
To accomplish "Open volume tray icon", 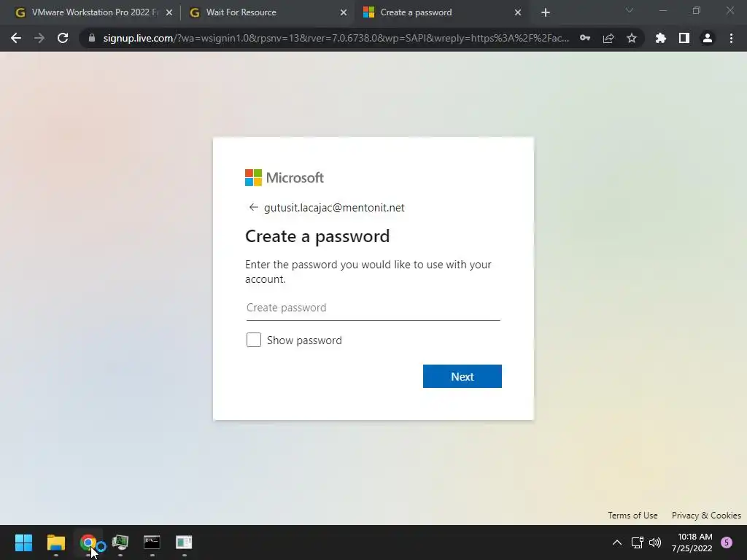I will tap(655, 542).
